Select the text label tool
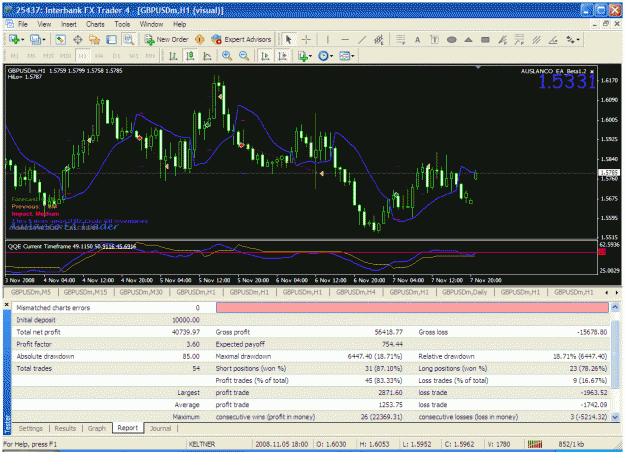This screenshot has height=452, width=625. coord(434,39)
